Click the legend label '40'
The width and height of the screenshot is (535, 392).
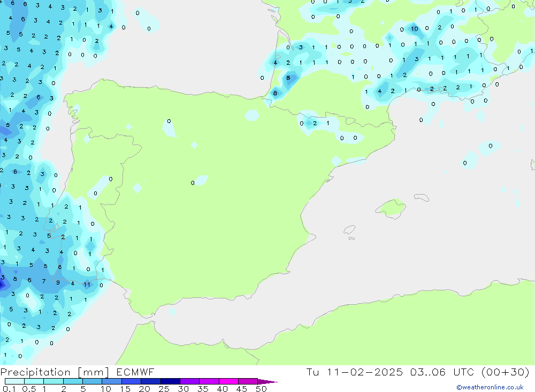(222, 389)
